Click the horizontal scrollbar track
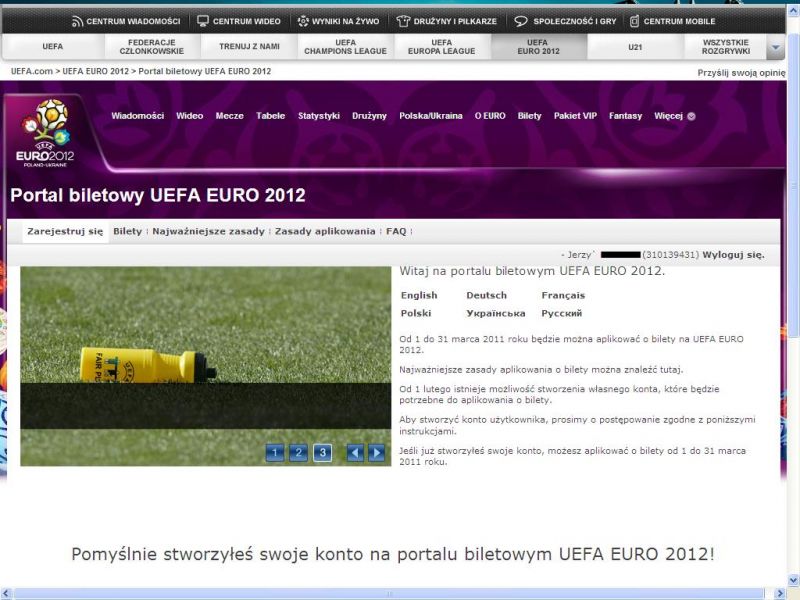The height and width of the screenshot is (600, 800). pos(389,594)
